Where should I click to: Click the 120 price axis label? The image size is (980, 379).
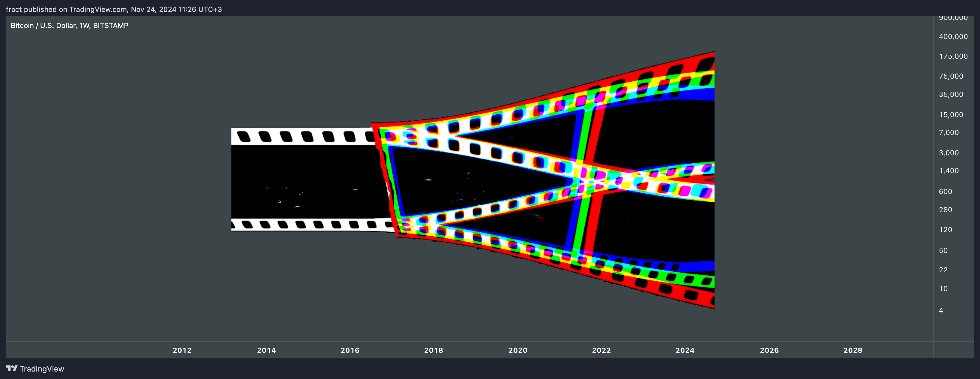tap(945, 230)
